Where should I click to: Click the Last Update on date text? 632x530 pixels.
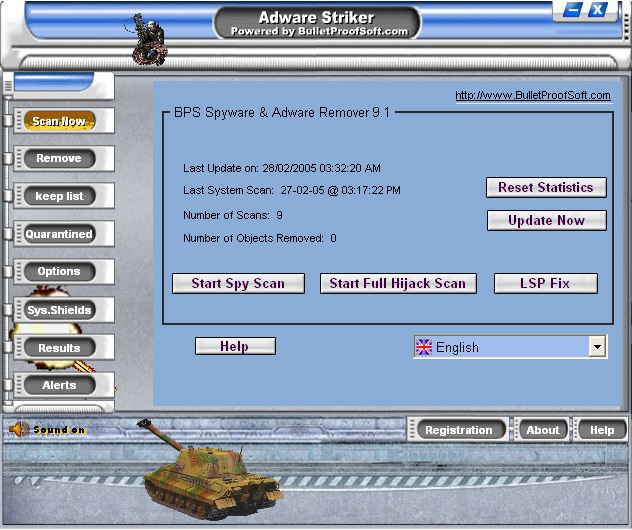point(282,168)
